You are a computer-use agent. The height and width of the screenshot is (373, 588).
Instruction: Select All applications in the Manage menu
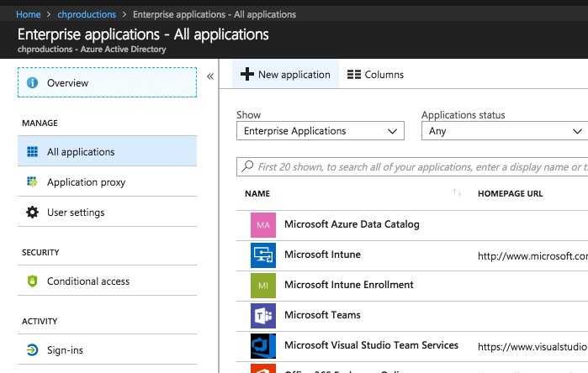[x=107, y=151]
